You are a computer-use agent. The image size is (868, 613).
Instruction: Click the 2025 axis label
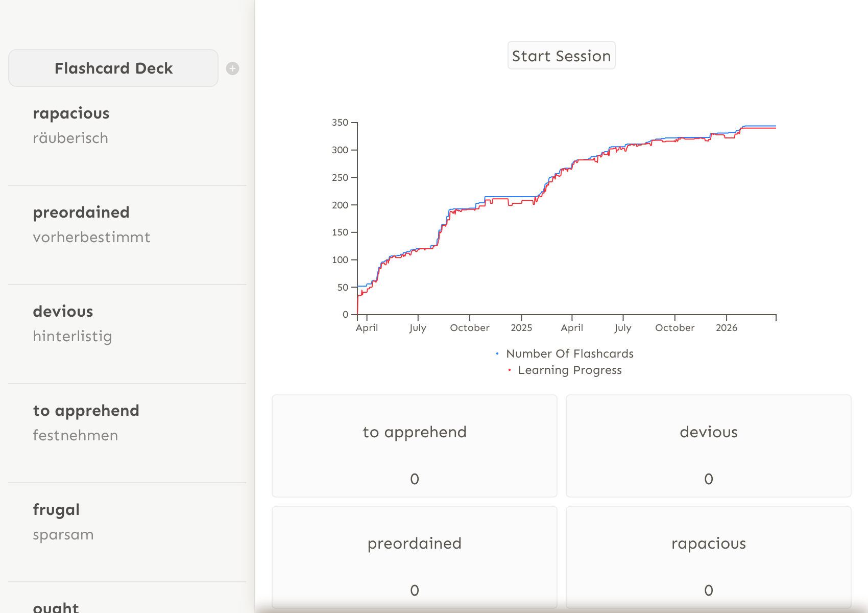pos(521,328)
